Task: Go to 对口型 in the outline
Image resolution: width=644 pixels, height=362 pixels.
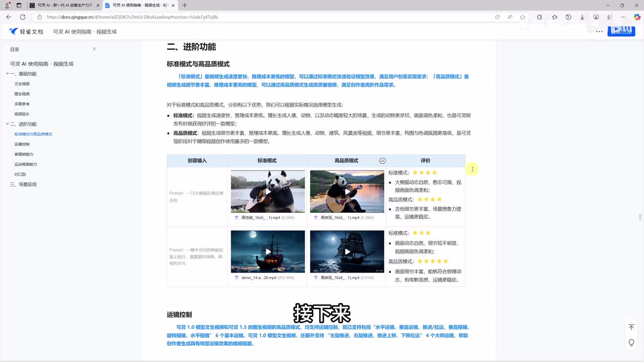Action: tap(20, 174)
